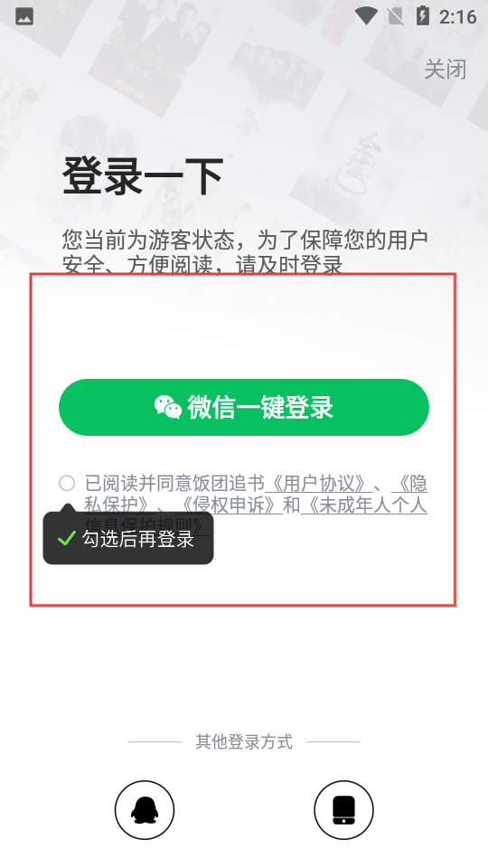Open the image notification icon in status bar
Viewport: 488px width, 868px height.
coord(23,16)
